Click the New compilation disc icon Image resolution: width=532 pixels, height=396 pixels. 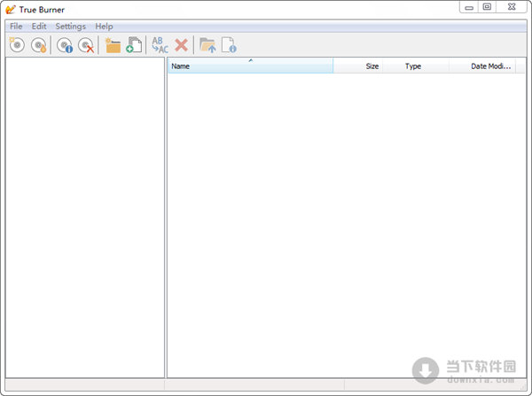coord(17,45)
